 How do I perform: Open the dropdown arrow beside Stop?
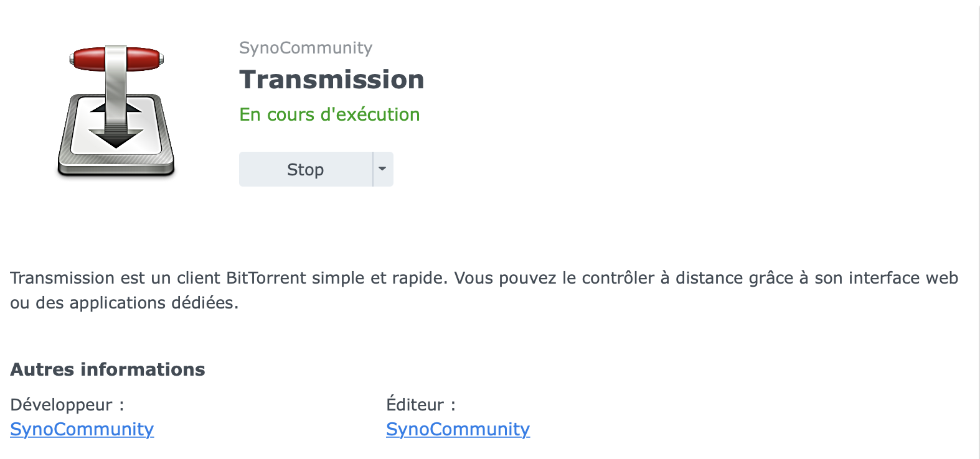click(382, 169)
